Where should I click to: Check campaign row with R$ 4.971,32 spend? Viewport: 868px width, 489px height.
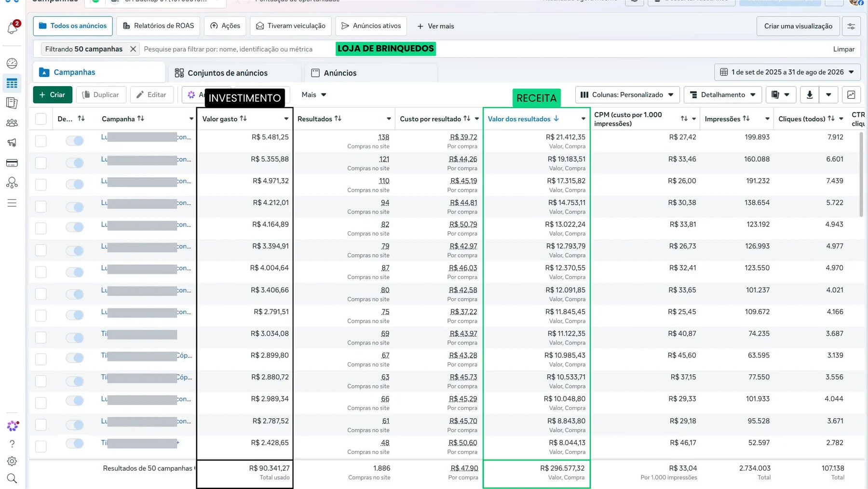[41, 185]
